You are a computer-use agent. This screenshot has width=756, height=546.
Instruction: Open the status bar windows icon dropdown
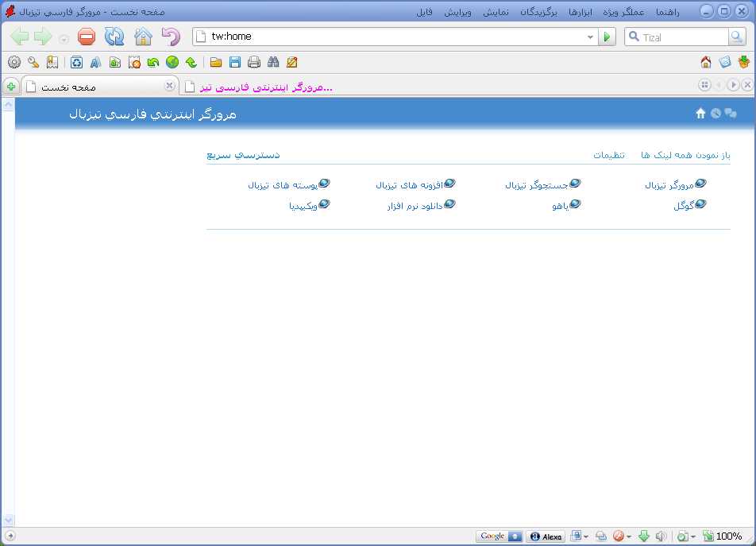pos(586,536)
